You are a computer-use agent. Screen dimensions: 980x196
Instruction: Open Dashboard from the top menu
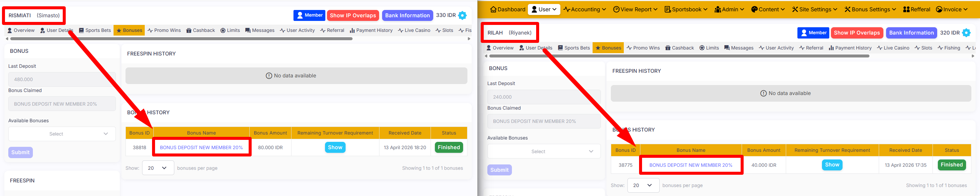click(x=508, y=10)
